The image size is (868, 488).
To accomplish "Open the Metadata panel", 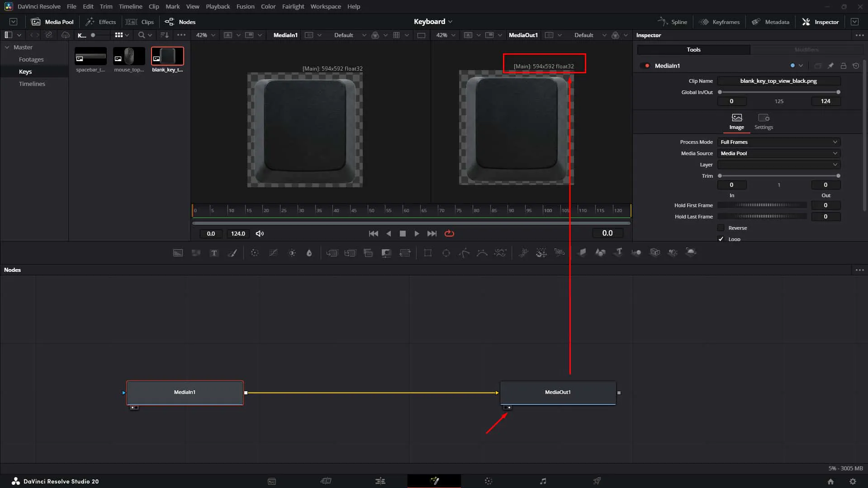I will [771, 22].
